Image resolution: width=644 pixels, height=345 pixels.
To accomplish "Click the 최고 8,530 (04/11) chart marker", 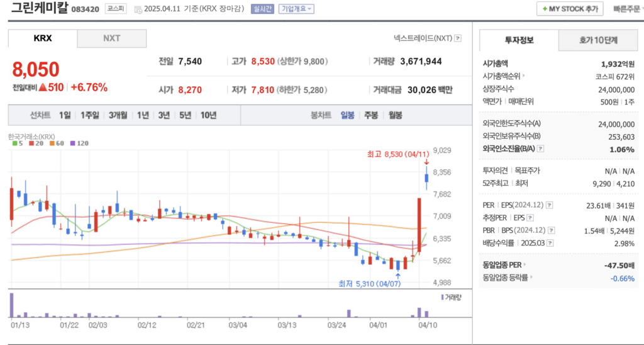I will coord(398,154).
